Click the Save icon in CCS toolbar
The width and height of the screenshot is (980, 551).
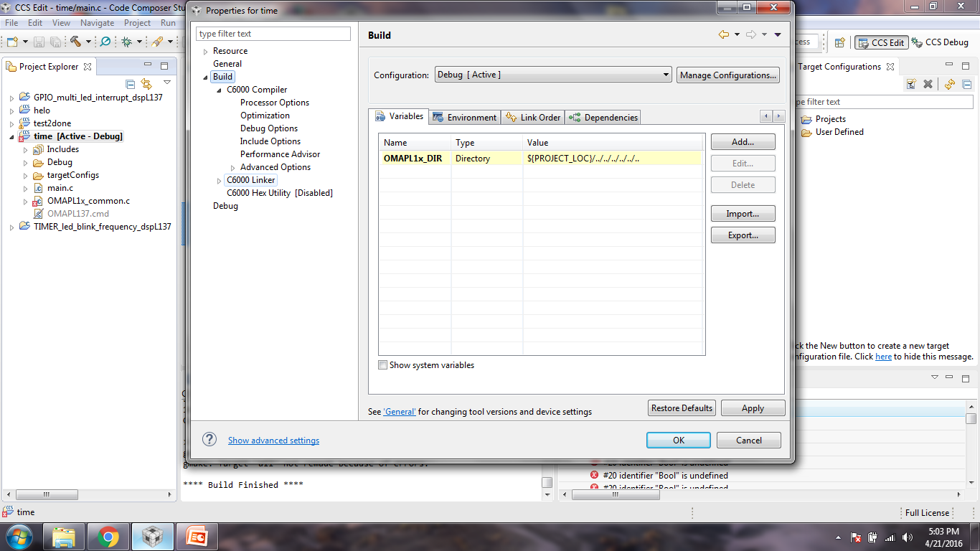coord(39,42)
